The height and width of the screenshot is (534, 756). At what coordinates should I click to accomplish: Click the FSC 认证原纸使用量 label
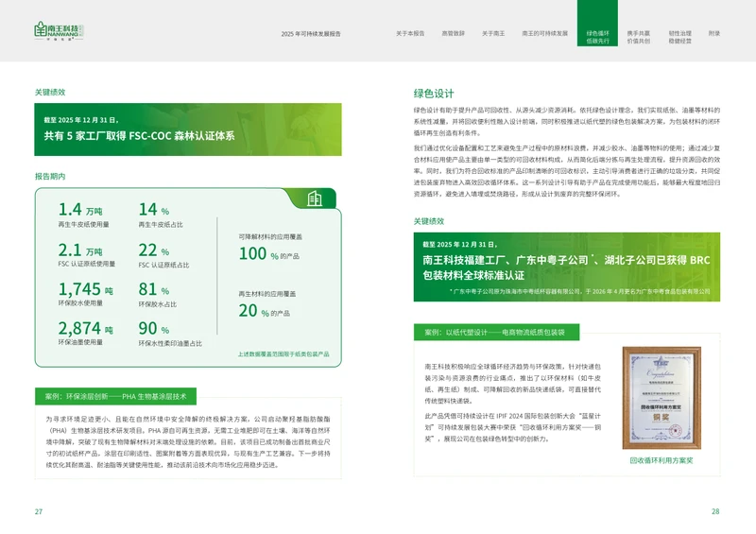click(87, 265)
